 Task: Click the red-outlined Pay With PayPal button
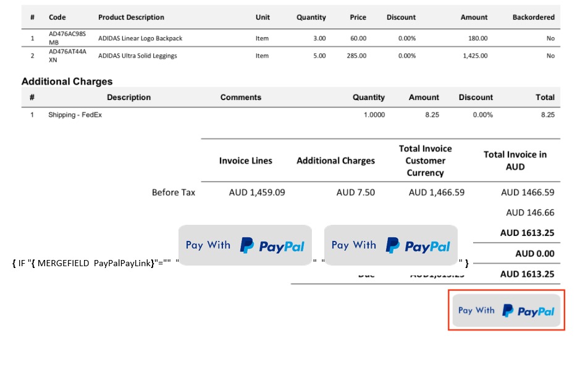pos(506,310)
